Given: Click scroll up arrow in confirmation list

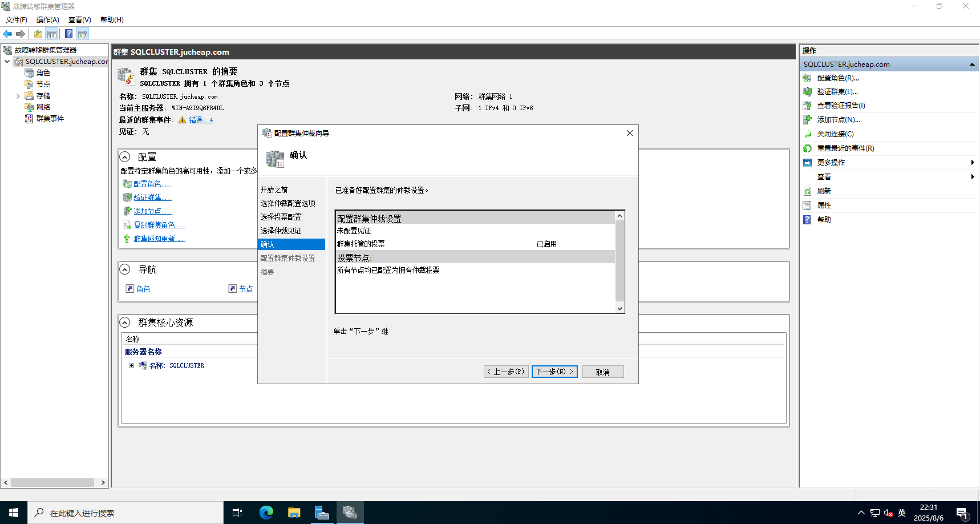Looking at the screenshot, I should coord(620,216).
